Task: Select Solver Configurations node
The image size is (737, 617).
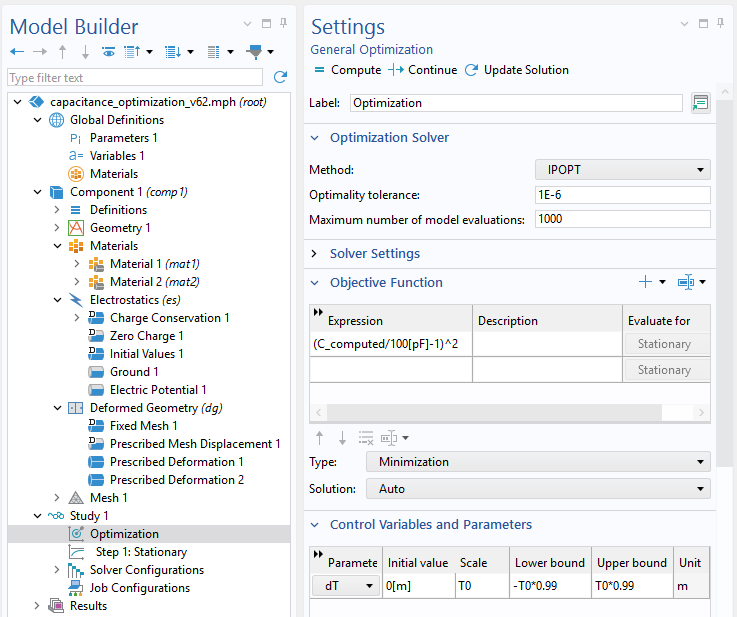Action: [x=147, y=570]
